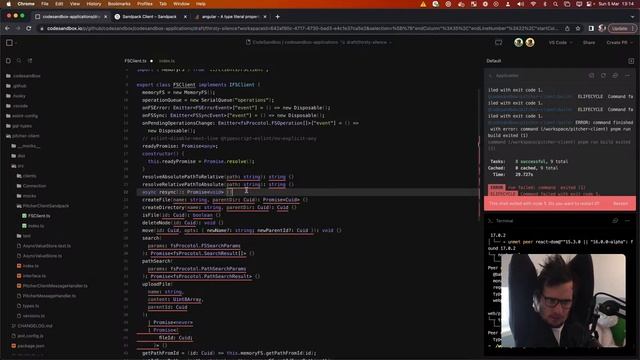Collapse the src folder
This screenshot has height=360, width=640.
(x=18, y=166)
